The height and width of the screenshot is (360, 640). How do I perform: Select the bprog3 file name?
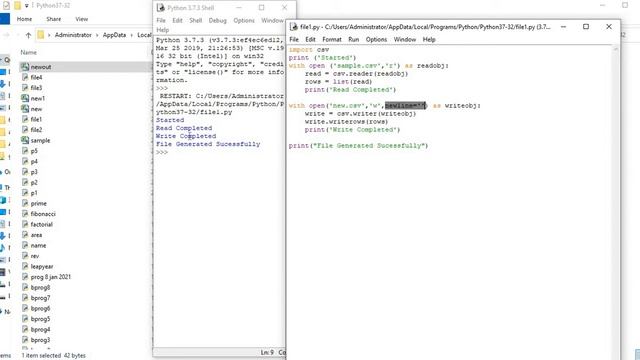click(40, 340)
